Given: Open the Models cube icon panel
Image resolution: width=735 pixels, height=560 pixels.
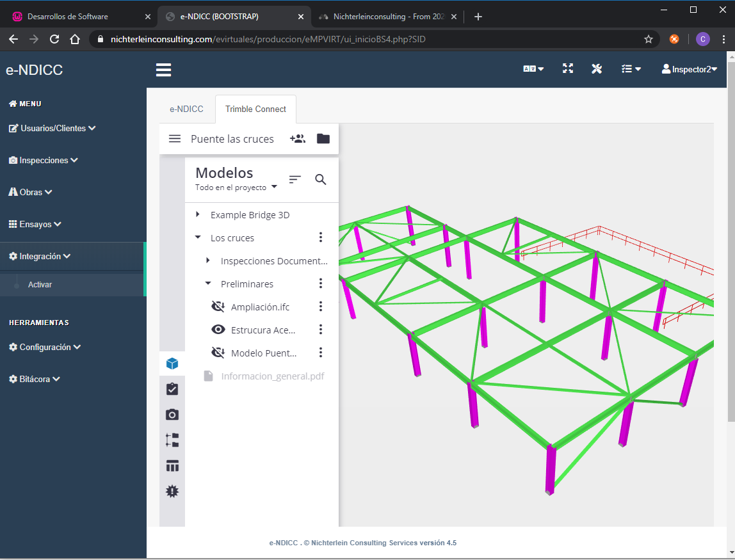Looking at the screenshot, I should coord(172,364).
